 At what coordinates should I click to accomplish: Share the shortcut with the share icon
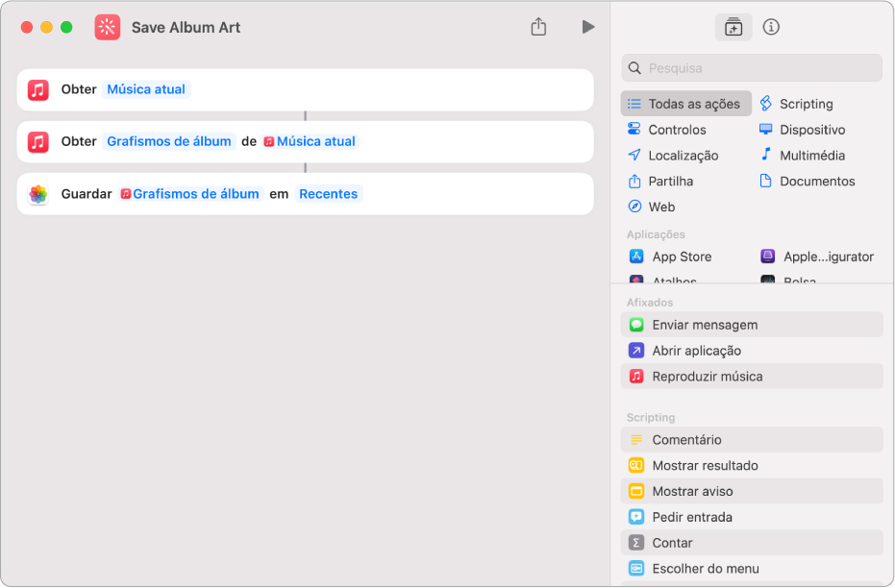538,27
